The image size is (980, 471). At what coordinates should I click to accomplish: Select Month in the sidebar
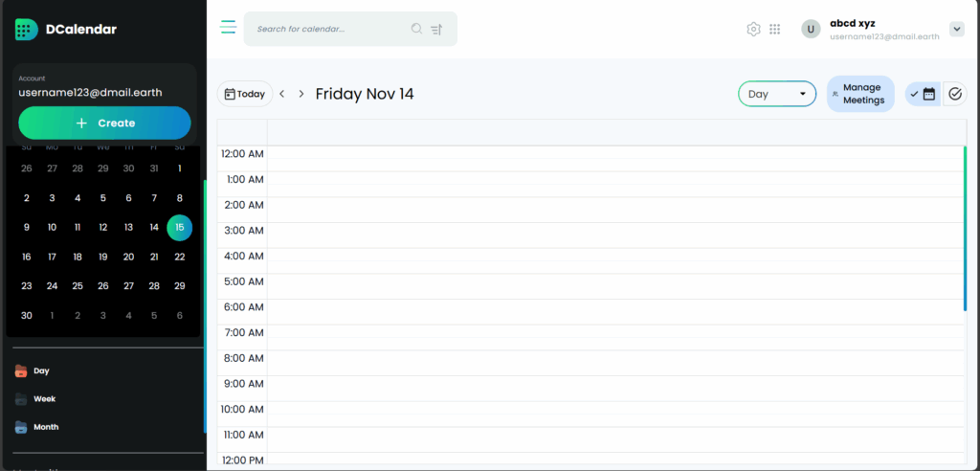46,427
